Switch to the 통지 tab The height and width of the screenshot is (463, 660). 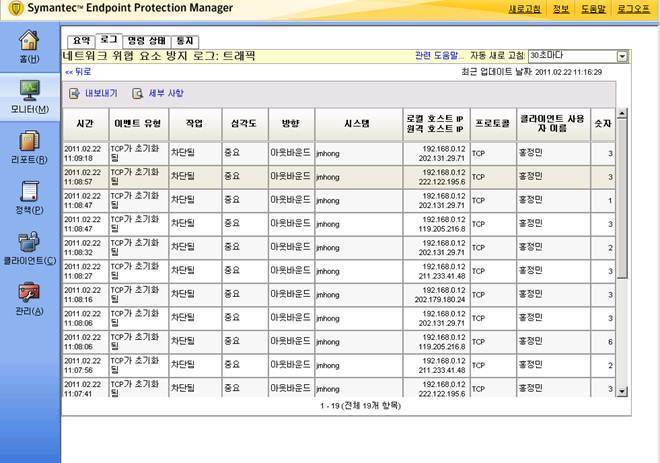point(185,41)
